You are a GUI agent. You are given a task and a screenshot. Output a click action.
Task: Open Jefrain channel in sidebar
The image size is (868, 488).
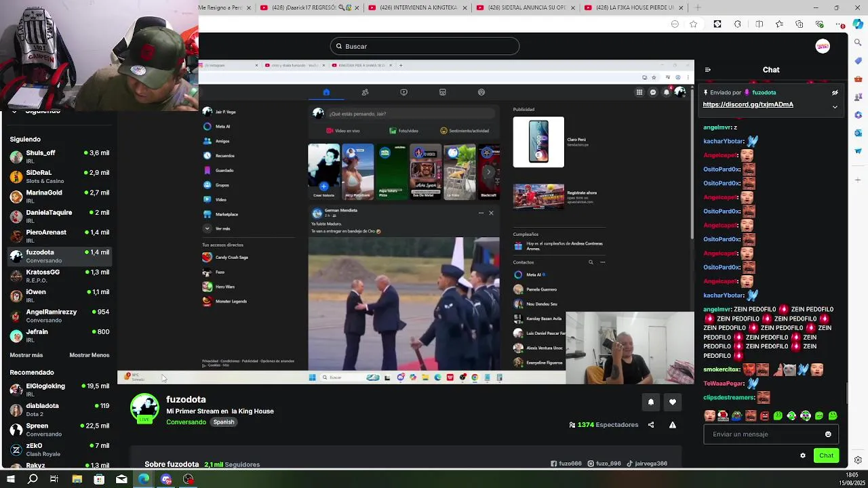60,335
